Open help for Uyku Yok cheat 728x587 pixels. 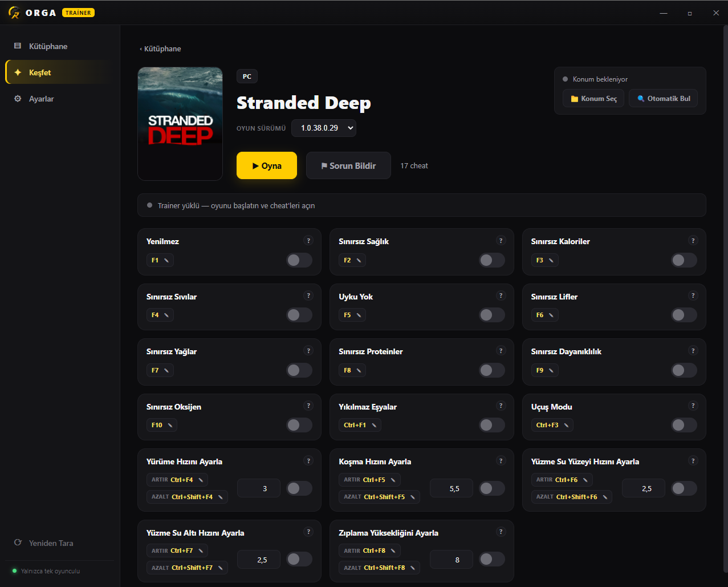point(501,295)
